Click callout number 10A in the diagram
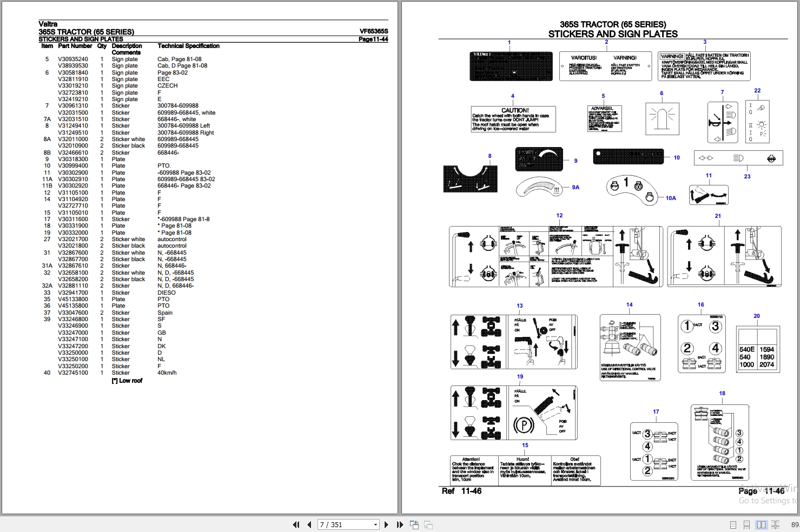Viewport: 800px width, 532px height. [671, 198]
